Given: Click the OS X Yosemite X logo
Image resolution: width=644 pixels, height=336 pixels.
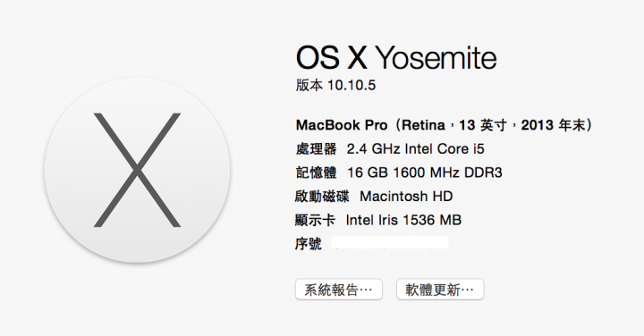Looking at the screenshot, I should tap(137, 170).
